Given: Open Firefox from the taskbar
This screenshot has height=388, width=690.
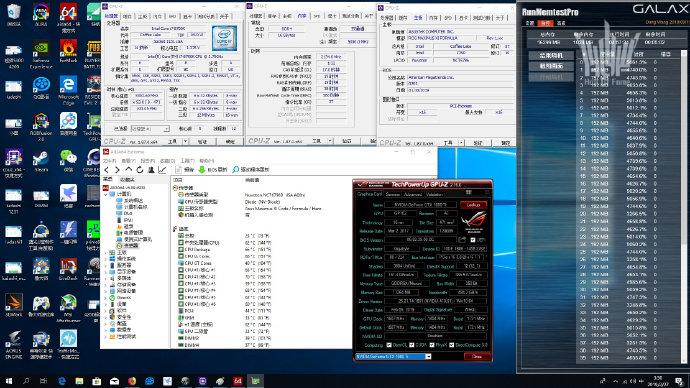Looking at the screenshot, I should (132, 381).
